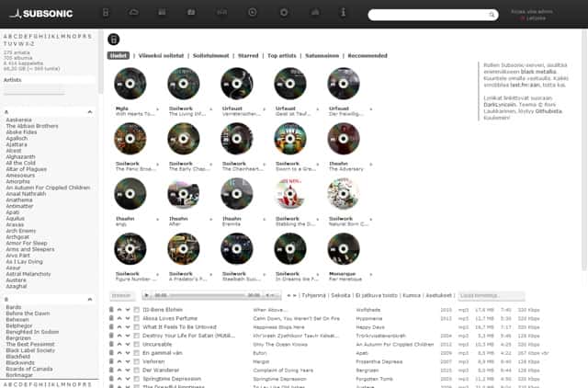
Task: Move 'Verloren' up with its arrow icon
Action: pos(119,361)
